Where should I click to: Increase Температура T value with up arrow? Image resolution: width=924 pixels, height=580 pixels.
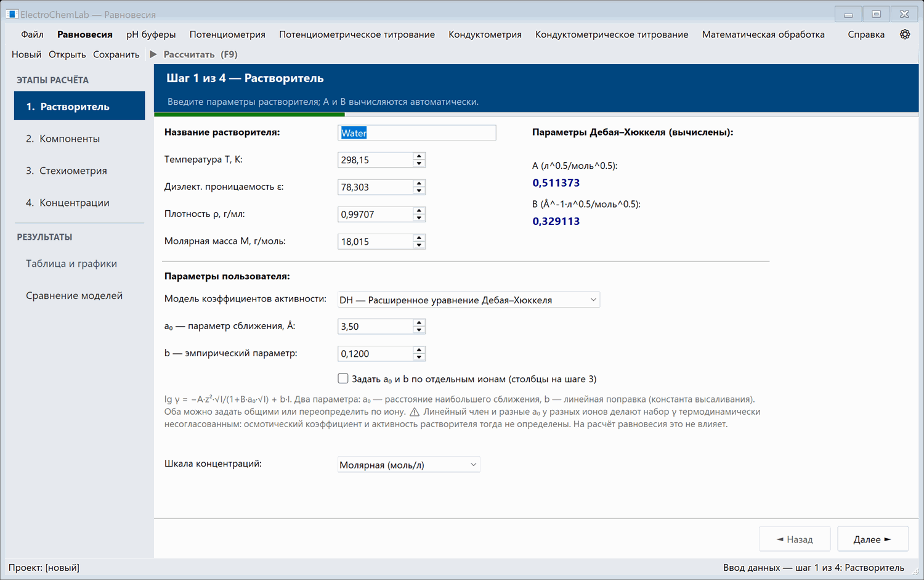click(419, 156)
